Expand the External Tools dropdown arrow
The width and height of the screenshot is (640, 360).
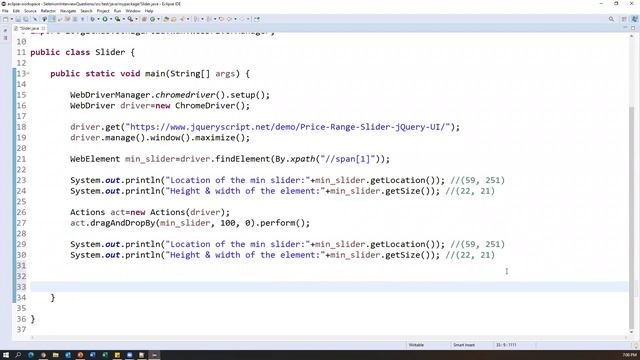(136, 19)
